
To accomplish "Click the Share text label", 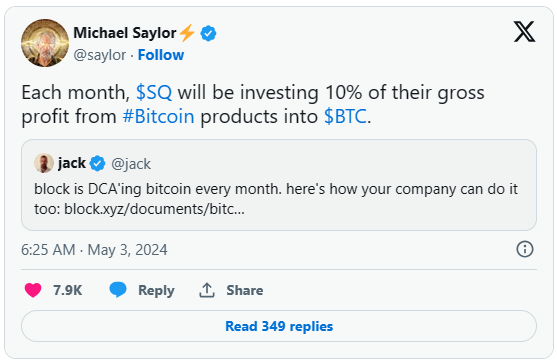I will tap(245, 290).
